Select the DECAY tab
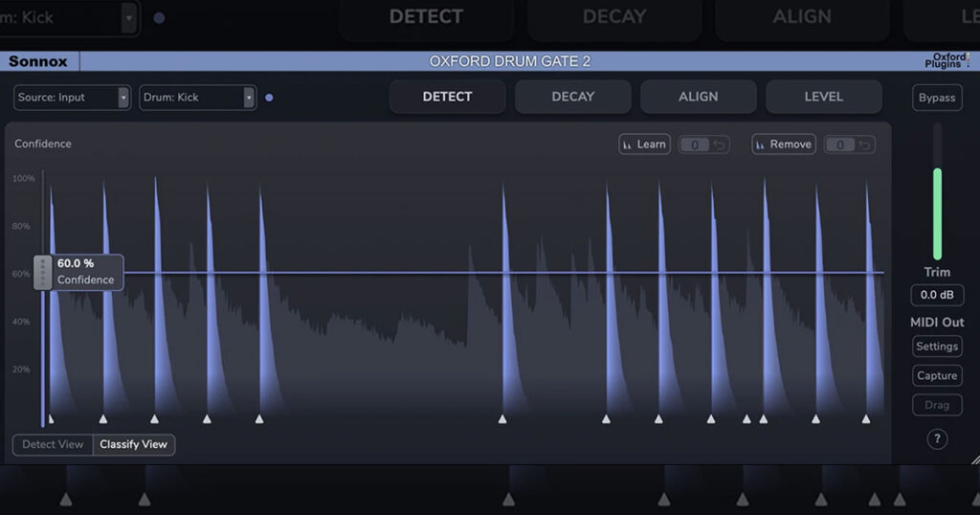Screen dimensions: 980x515 pos(572,97)
